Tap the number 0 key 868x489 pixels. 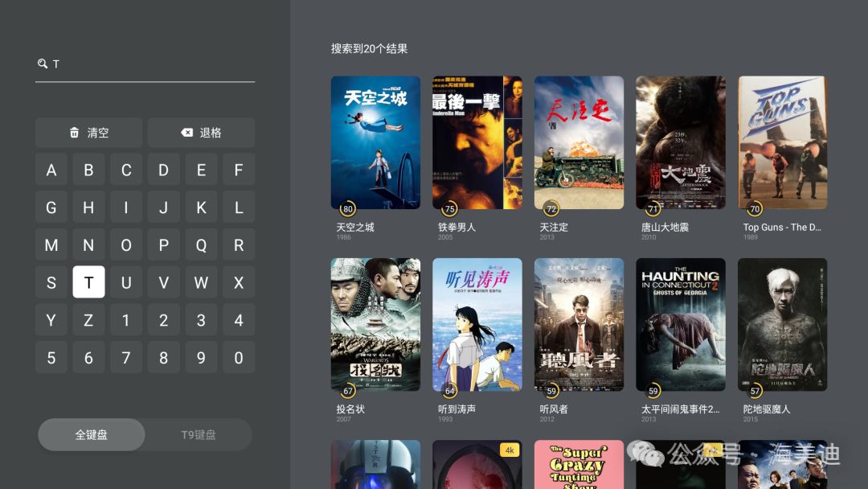239,358
